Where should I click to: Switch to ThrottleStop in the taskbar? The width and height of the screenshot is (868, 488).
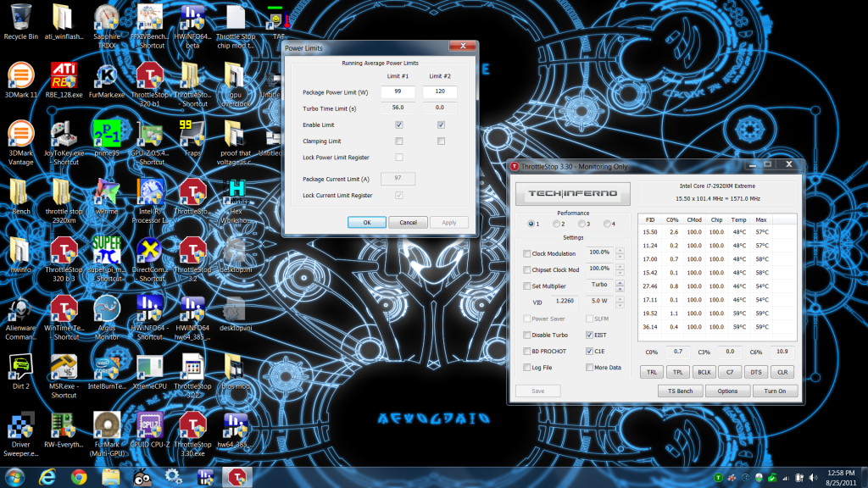tap(237, 477)
